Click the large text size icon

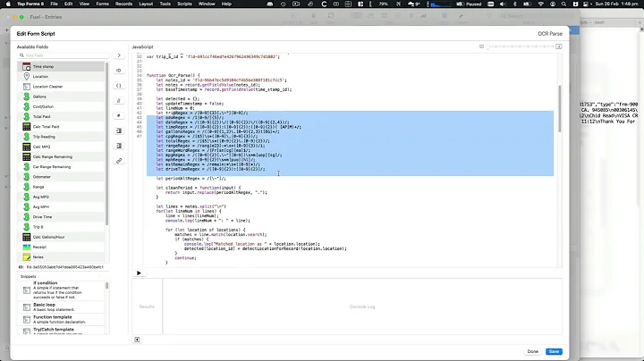pyautogui.click(x=558, y=46)
